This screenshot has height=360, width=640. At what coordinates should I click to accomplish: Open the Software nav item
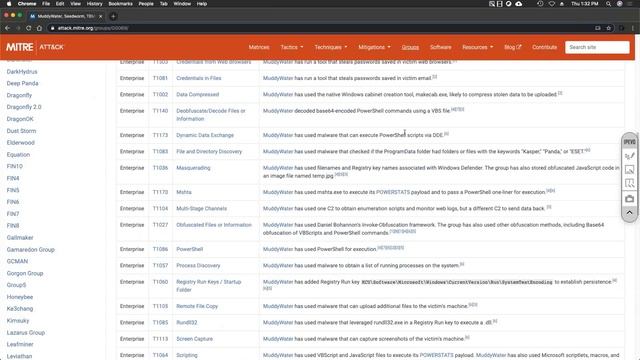click(440, 47)
